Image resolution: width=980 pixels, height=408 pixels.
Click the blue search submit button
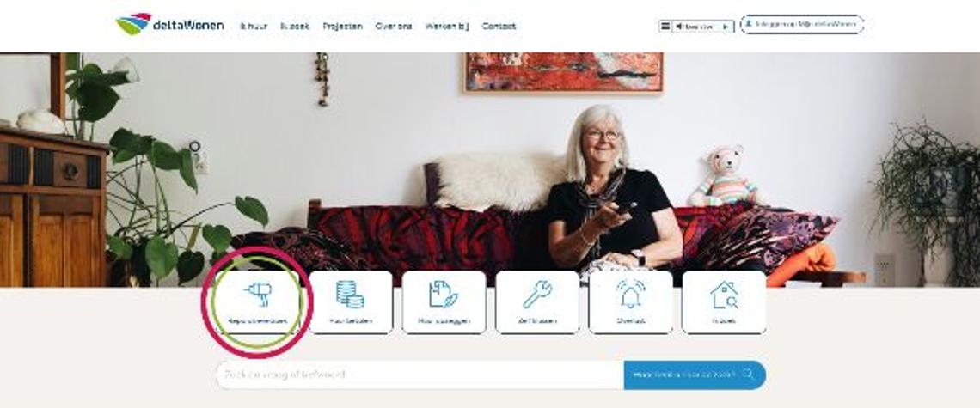coord(695,375)
